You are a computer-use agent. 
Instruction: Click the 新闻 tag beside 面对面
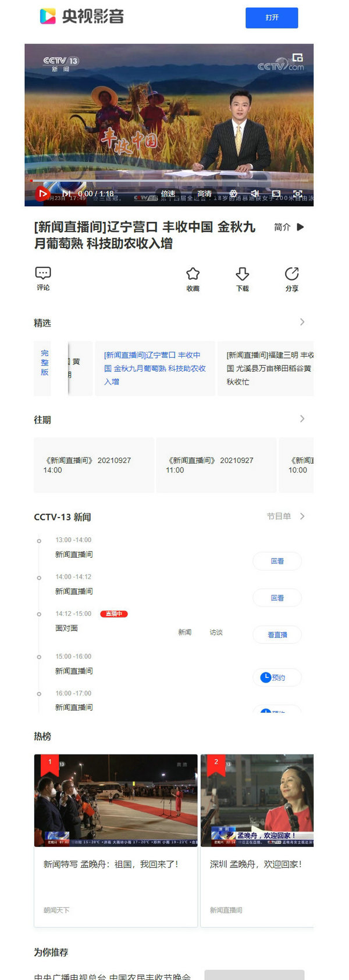point(184,632)
